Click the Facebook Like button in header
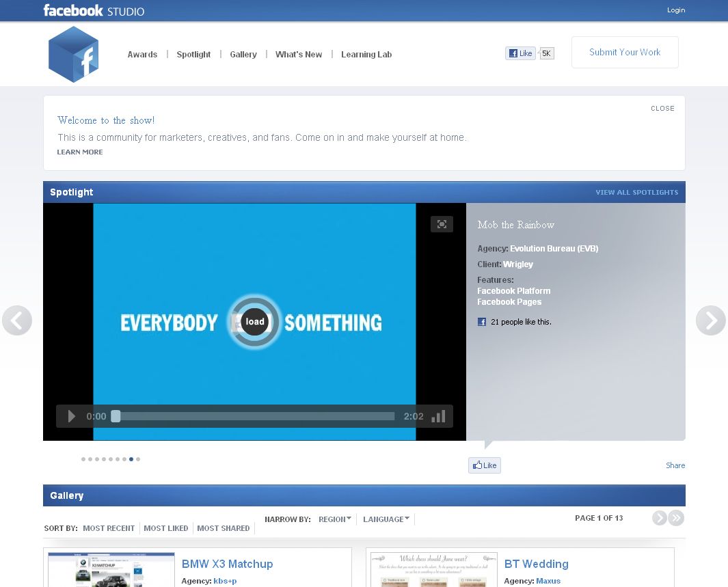The width and height of the screenshot is (728, 587). [x=520, y=53]
